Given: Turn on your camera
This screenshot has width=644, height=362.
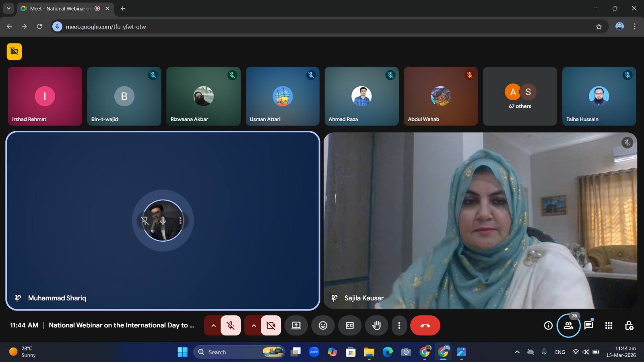Looking at the screenshot, I should (x=271, y=325).
